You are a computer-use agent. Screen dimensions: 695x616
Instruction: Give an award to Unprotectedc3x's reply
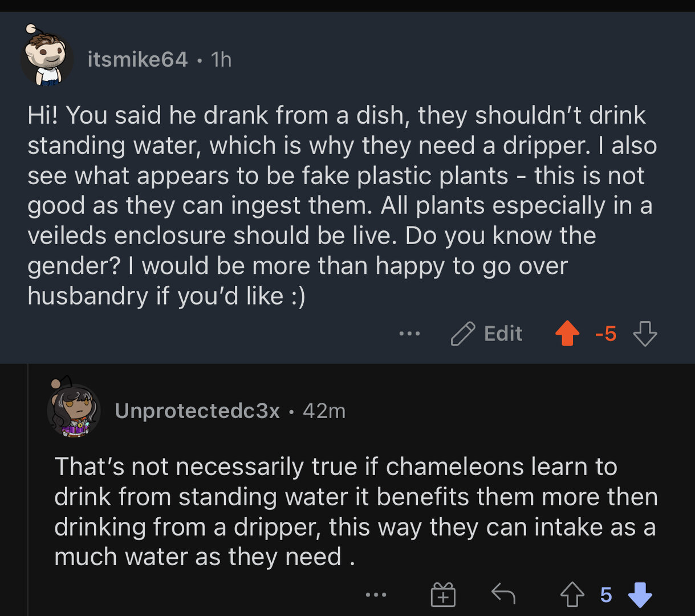[x=443, y=595]
